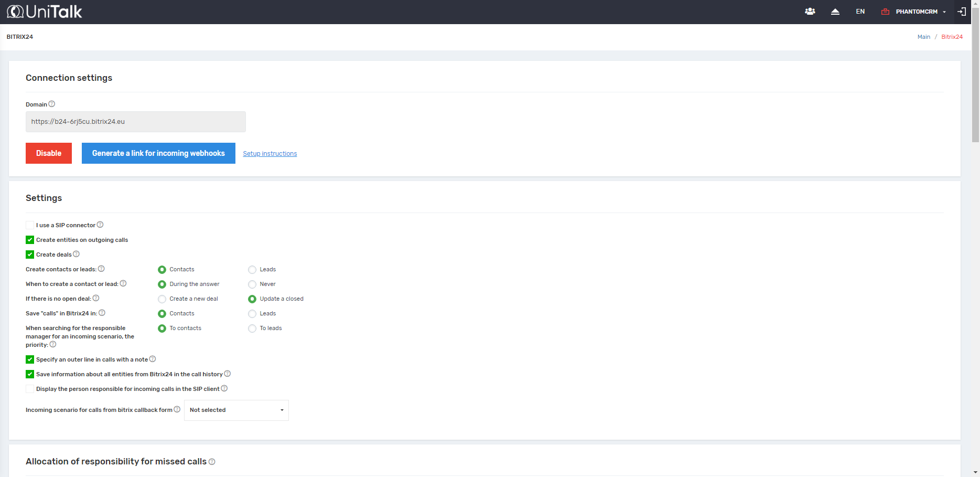Click the help icon next to Domain

(x=52, y=104)
